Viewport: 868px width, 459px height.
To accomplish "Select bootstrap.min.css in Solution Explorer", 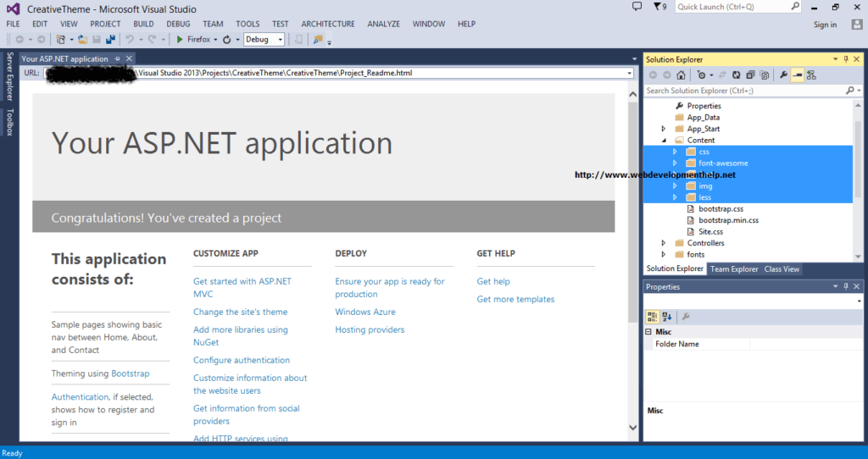I will (x=728, y=220).
